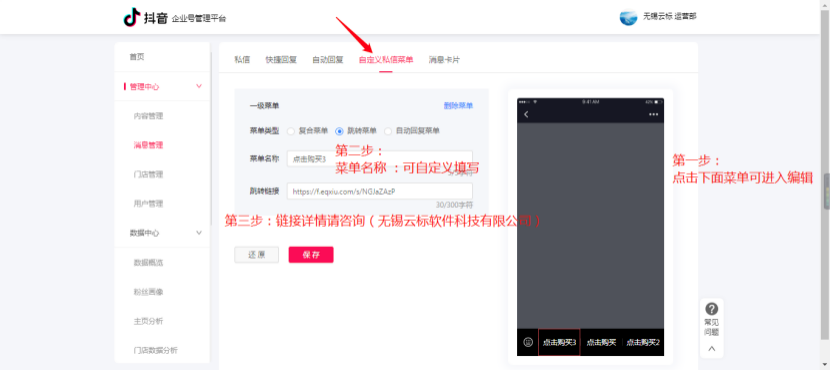Select 点击购买2 menu in phone preview
830x370 pixels.
(643, 342)
